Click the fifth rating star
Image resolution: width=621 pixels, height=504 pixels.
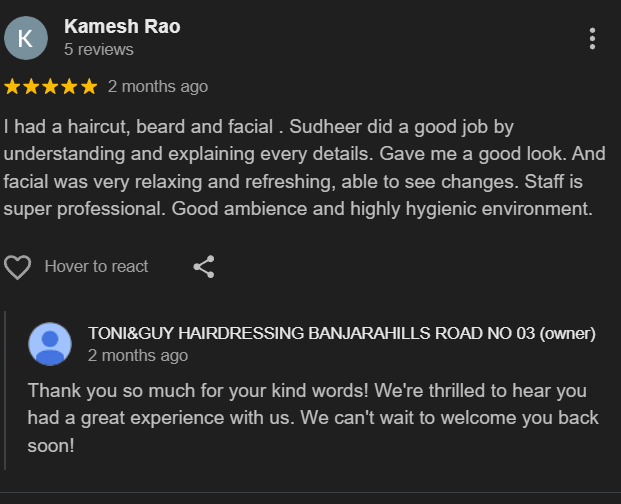[x=89, y=87]
